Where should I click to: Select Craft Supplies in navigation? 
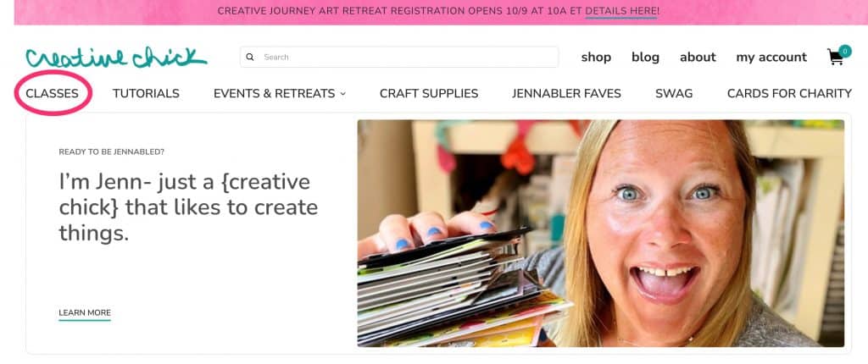click(429, 93)
